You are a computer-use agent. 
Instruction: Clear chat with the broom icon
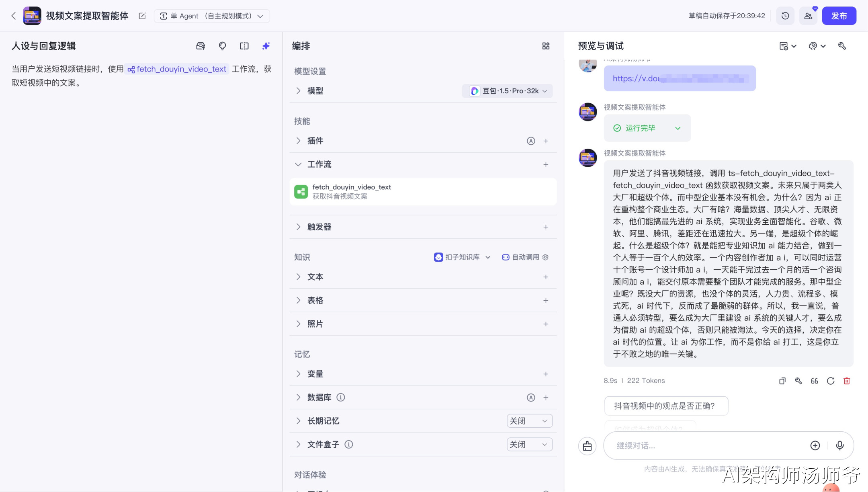pyautogui.click(x=587, y=446)
